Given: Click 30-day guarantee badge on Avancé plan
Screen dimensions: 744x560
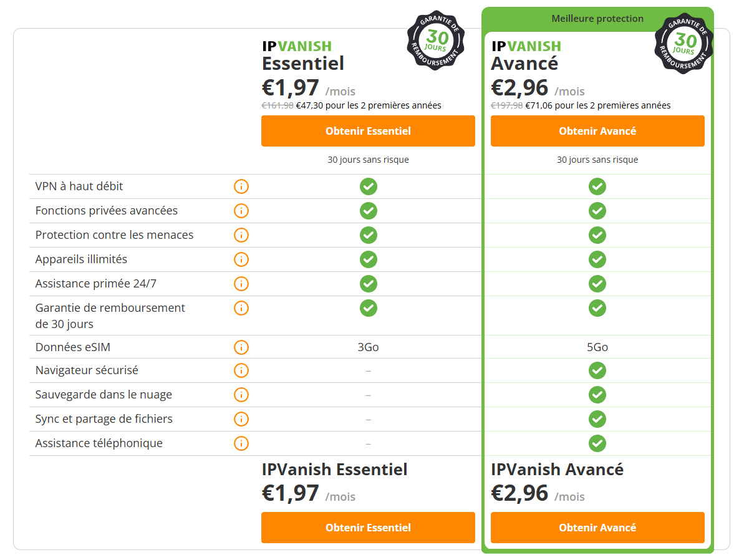Looking at the screenshot, I should (684, 43).
